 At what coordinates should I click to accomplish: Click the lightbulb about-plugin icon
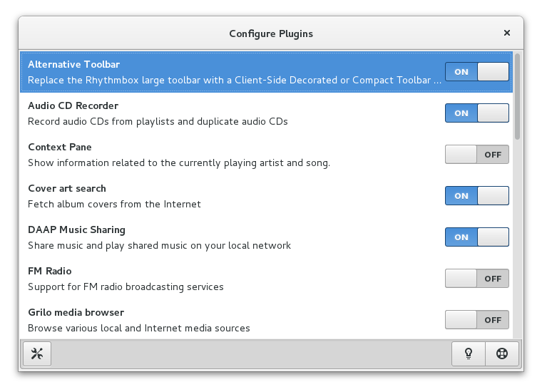469,354
